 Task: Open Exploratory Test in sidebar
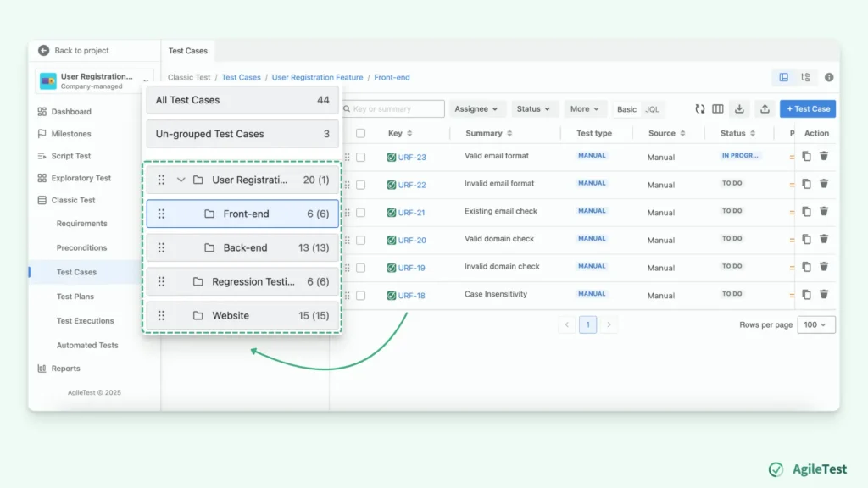coord(81,178)
